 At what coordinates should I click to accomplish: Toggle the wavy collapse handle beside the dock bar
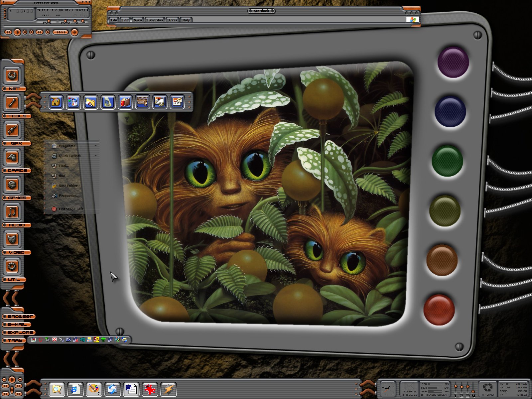tap(33, 388)
